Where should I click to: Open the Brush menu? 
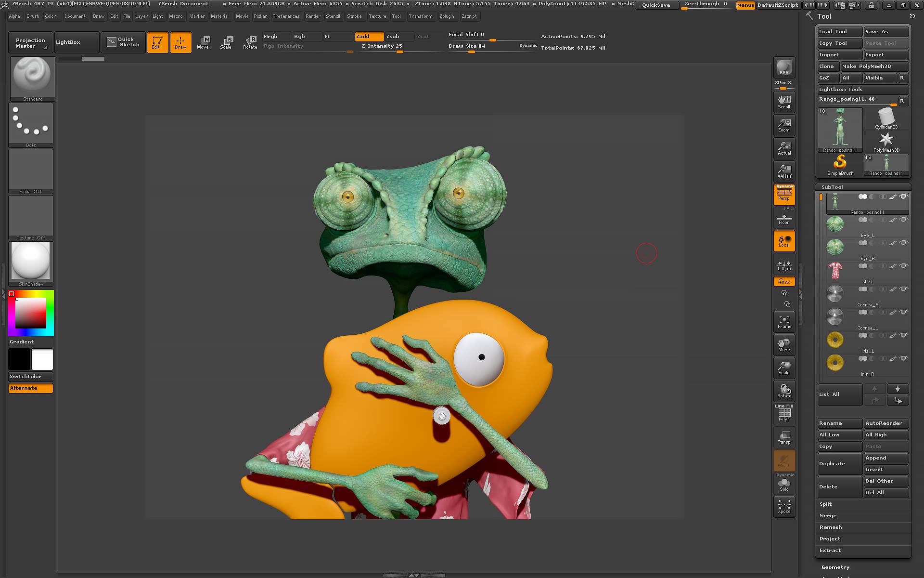coord(33,16)
